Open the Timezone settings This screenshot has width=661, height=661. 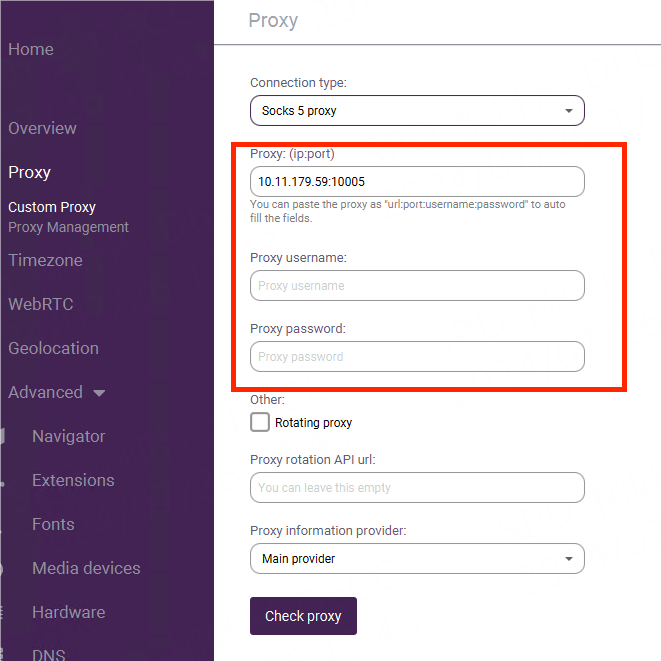tap(45, 261)
